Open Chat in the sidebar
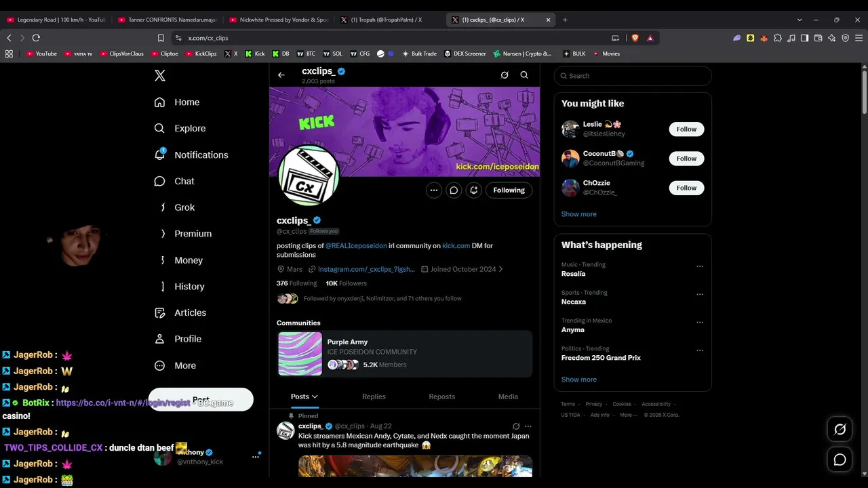The height and width of the screenshot is (488, 868). click(x=174, y=181)
